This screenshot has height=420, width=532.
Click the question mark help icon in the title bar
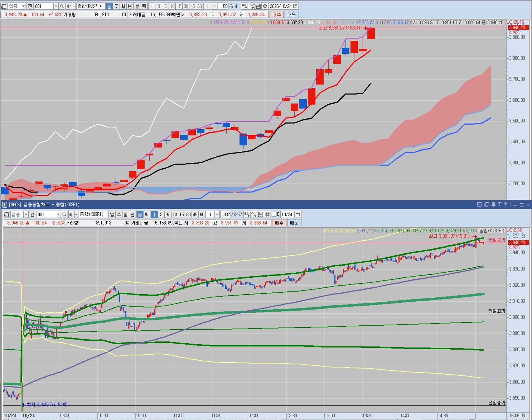pos(506,205)
